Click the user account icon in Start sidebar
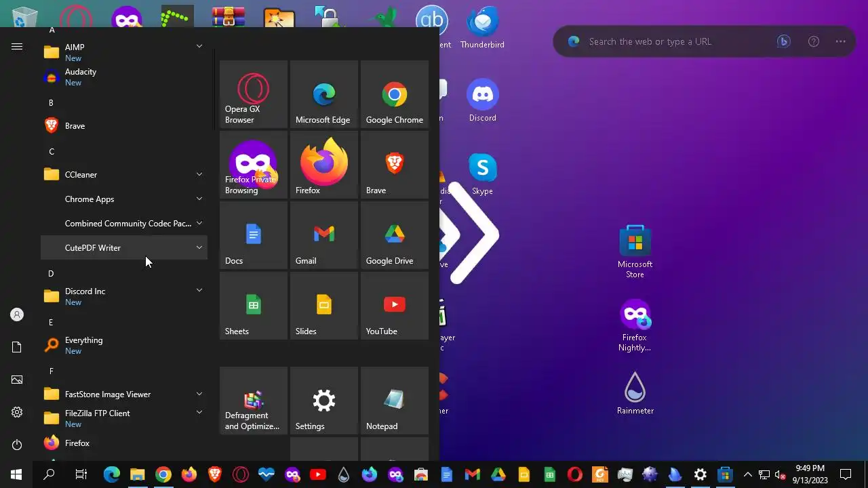 coord(17,314)
